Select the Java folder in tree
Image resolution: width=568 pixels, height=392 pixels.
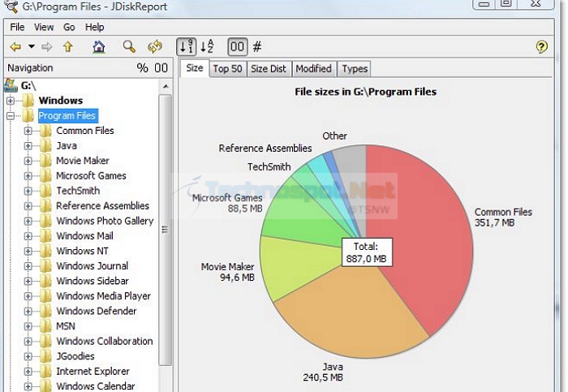click(x=67, y=145)
